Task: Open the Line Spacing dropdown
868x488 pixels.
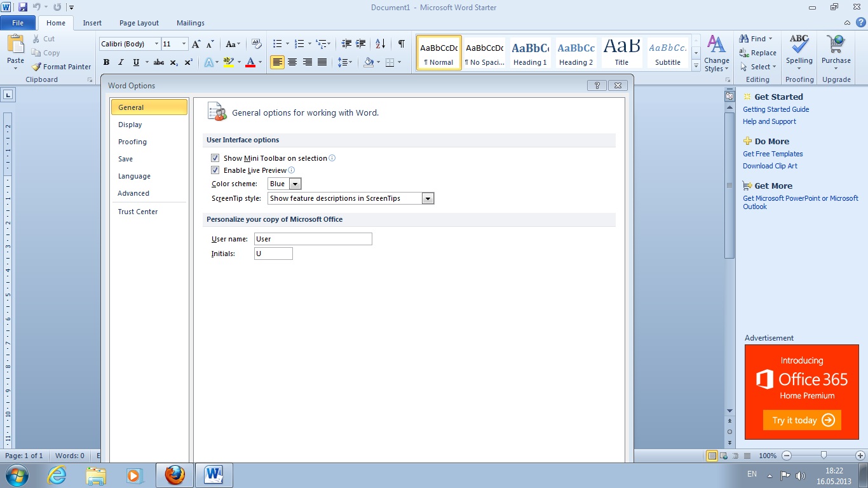Action: pos(345,62)
